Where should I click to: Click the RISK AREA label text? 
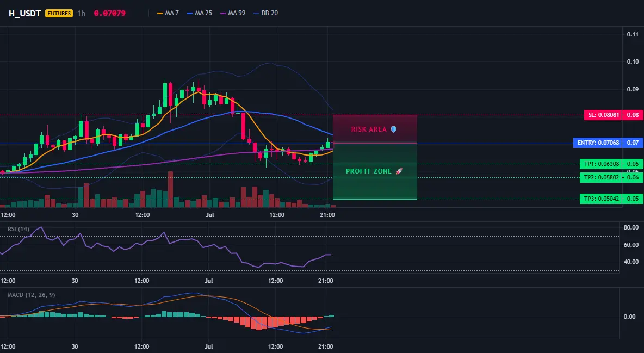pos(369,129)
